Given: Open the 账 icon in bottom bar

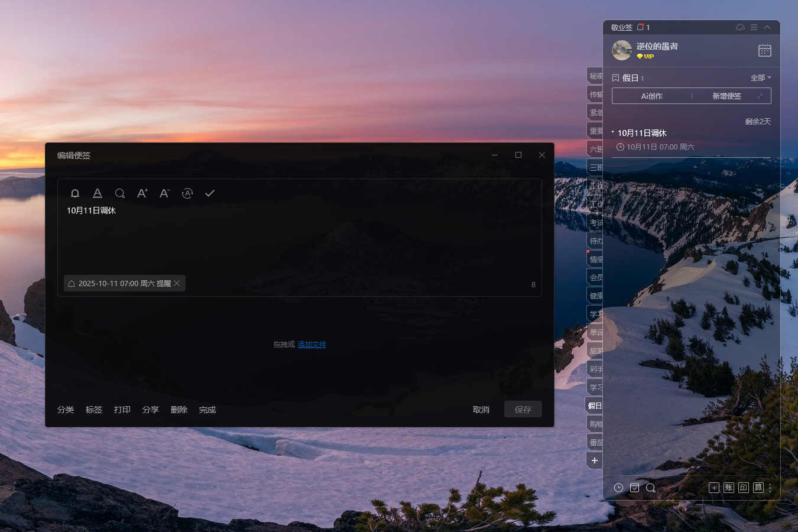Looking at the screenshot, I should 729,488.
